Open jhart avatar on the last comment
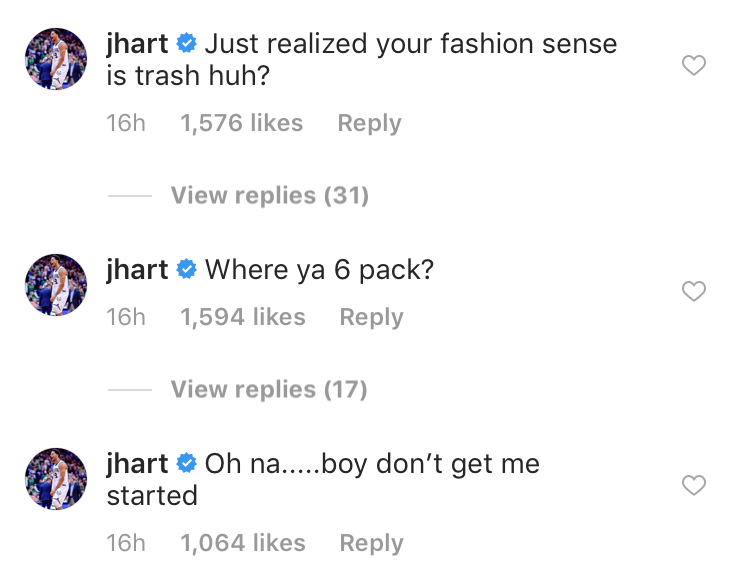The height and width of the screenshot is (576, 750). (x=56, y=479)
